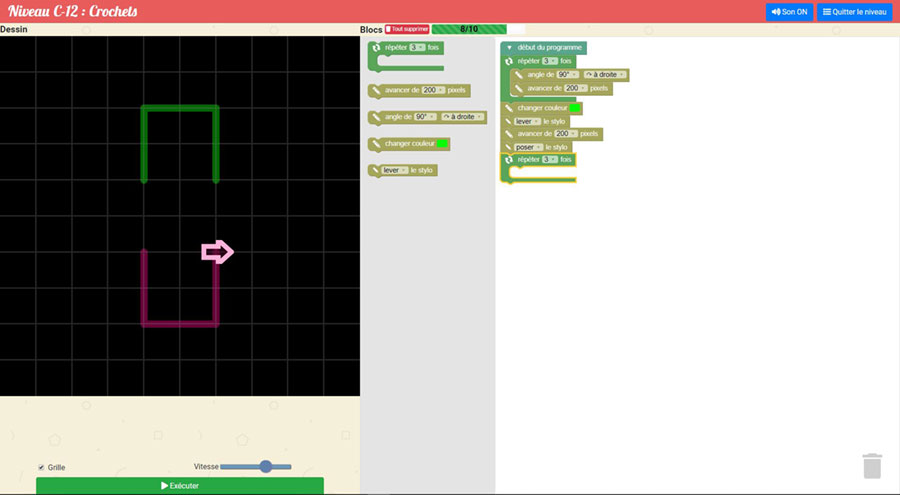Image resolution: width=900 pixels, height=495 pixels.
Task: Click Quitter le niveau menu button
Action: coord(854,12)
